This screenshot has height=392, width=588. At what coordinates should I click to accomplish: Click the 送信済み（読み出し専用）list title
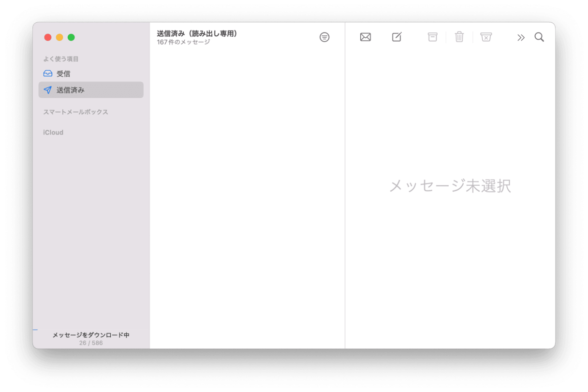coord(197,33)
